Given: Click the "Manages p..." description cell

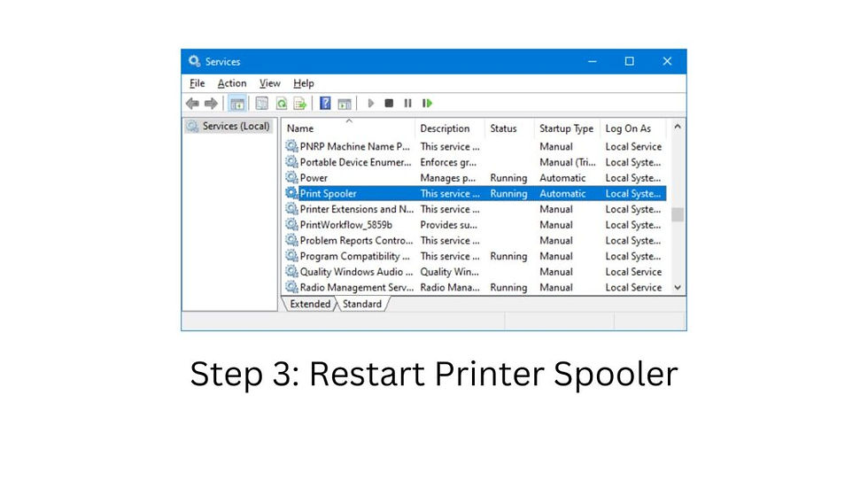Looking at the screenshot, I should 448,178.
